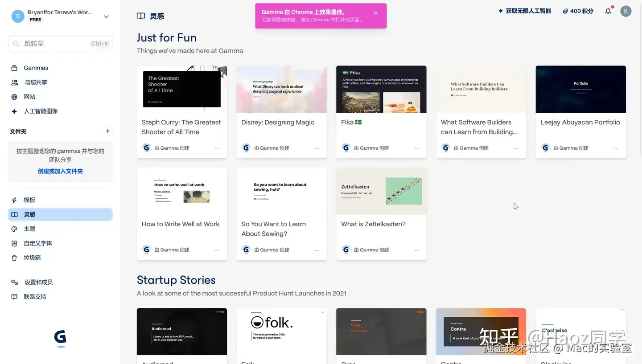Screen dimensions: 642x364
Task: Open the Leejay Abuyacan Portfolio thumbnail
Action: coord(580,89)
